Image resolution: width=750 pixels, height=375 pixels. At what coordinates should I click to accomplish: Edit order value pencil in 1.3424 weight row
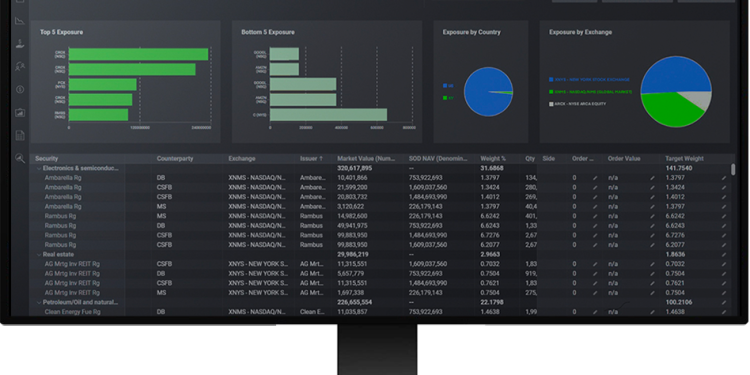(x=652, y=188)
